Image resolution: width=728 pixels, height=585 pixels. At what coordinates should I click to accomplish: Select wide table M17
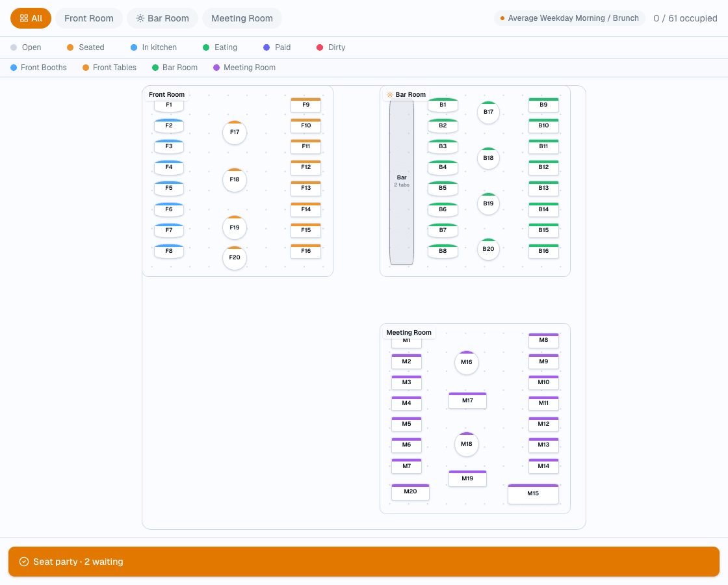(467, 400)
